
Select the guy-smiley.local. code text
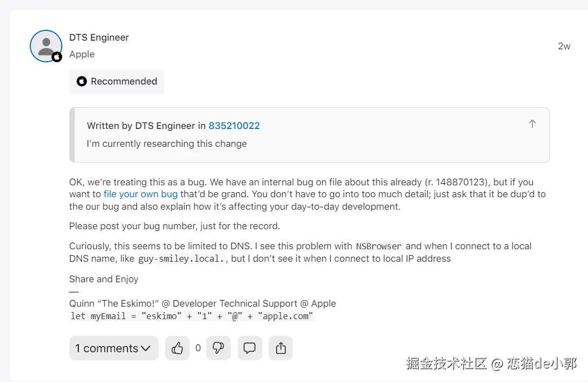point(181,258)
